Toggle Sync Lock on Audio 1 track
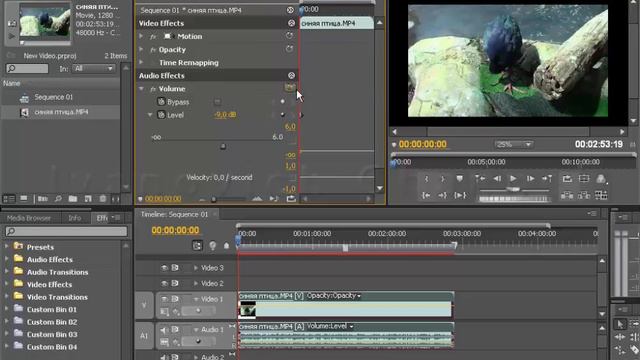The height and width of the screenshot is (360, 640). (175, 329)
